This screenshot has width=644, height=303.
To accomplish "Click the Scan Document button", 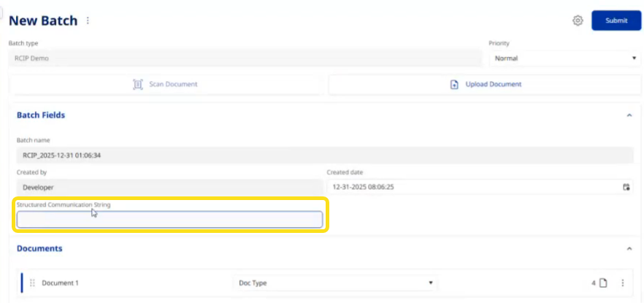I will (166, 84).
